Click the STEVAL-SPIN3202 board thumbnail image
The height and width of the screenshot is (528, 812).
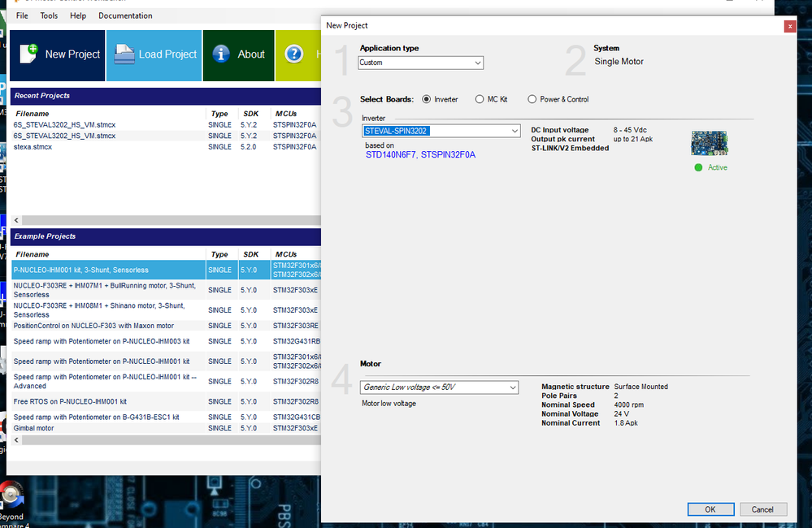[709, 143]
